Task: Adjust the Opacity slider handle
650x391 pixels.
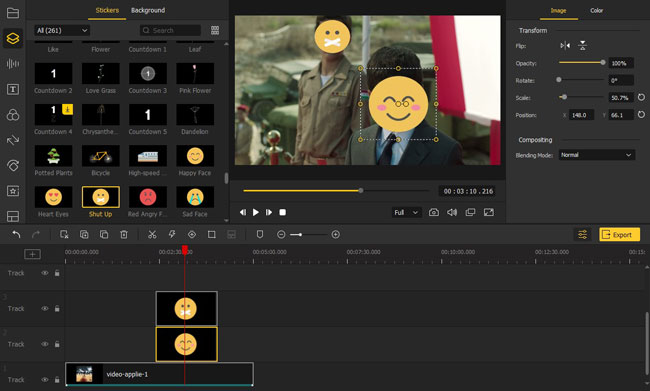Action: pyautogui.click(x=603, y=62)
